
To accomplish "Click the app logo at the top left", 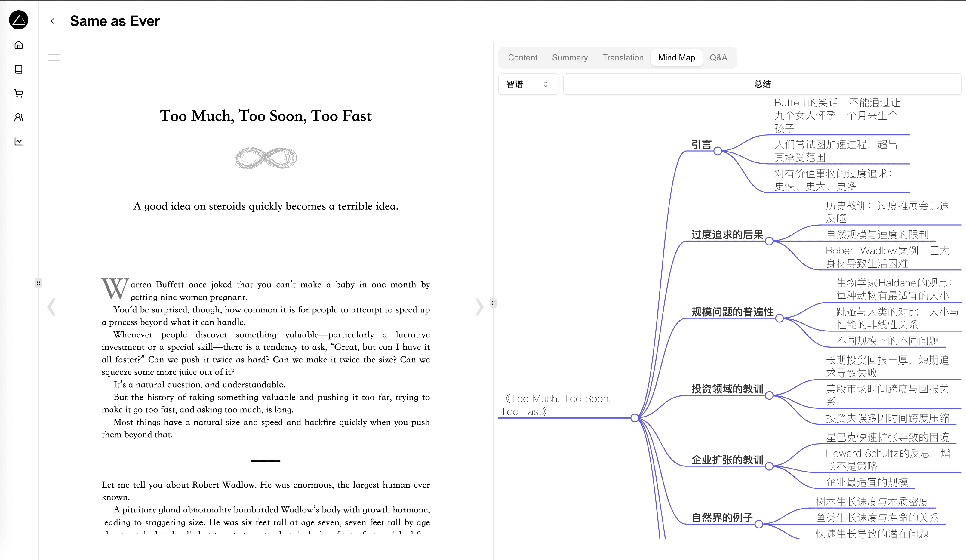I will 19,20.
